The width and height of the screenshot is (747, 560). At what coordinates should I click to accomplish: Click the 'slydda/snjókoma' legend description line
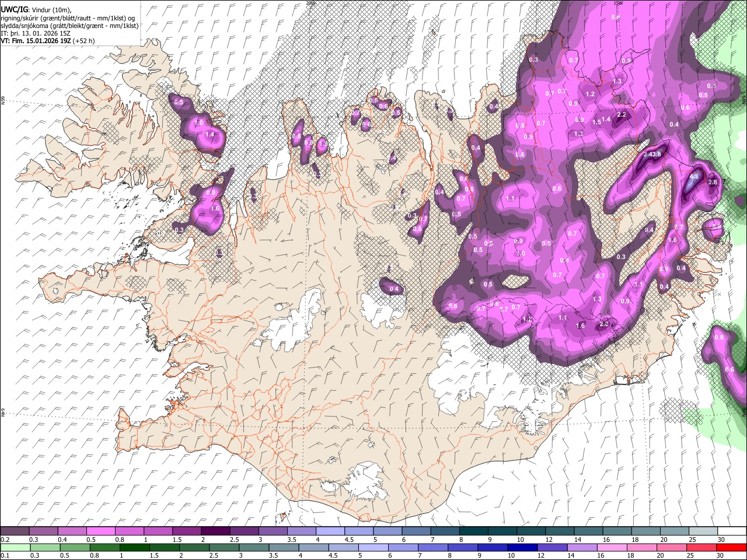(x=69, y=26)
